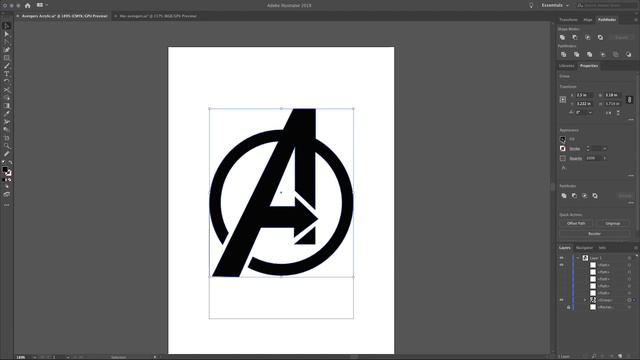Viewport: 640px width, 360px height.
Task: Click the X position input field
Action: 584,95
